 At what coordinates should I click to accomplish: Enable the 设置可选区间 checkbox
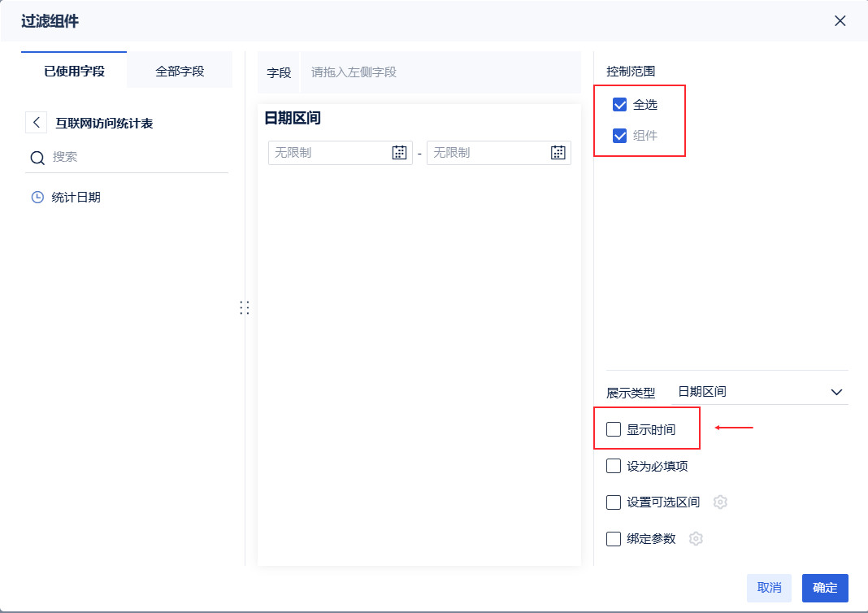coord(614,502)
